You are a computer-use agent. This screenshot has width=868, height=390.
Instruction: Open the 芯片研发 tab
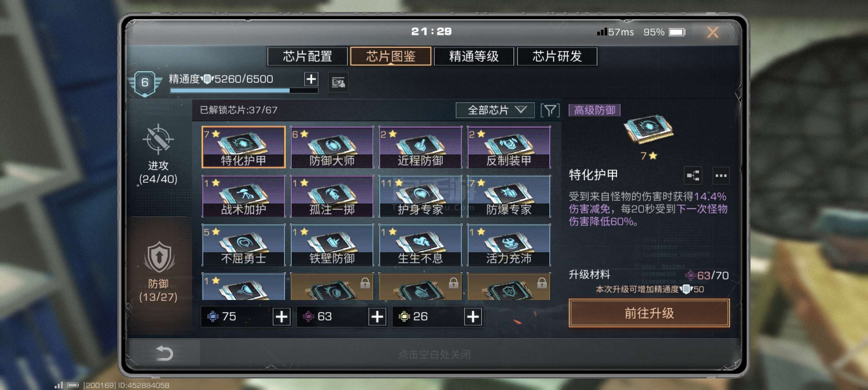(557, 56)
